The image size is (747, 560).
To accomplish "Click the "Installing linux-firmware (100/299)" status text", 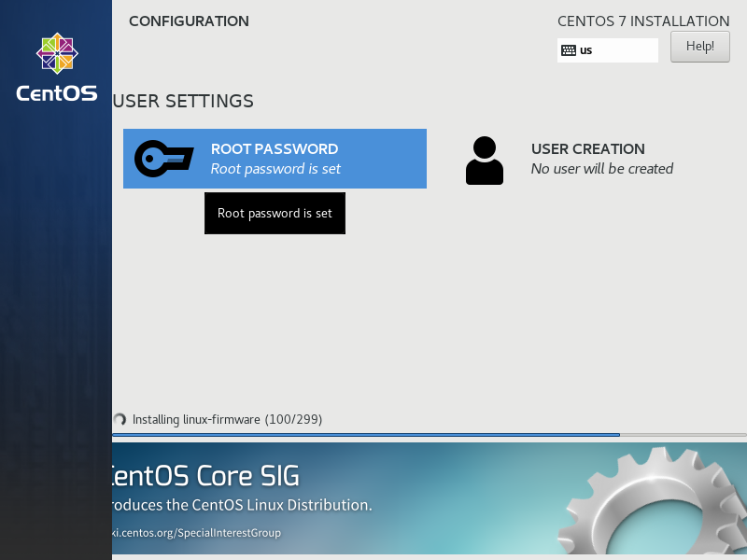I will pyautogui.click(x=227, y=420).
